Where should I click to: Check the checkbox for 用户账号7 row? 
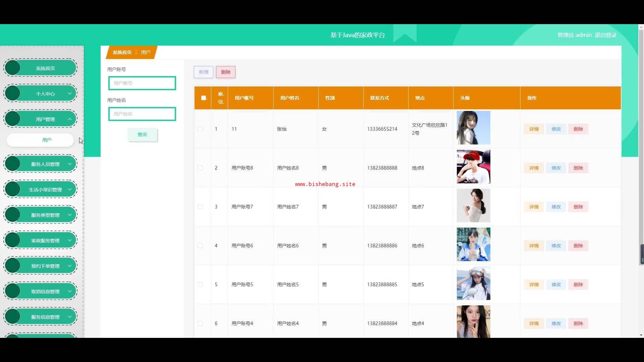coord(200,207)
